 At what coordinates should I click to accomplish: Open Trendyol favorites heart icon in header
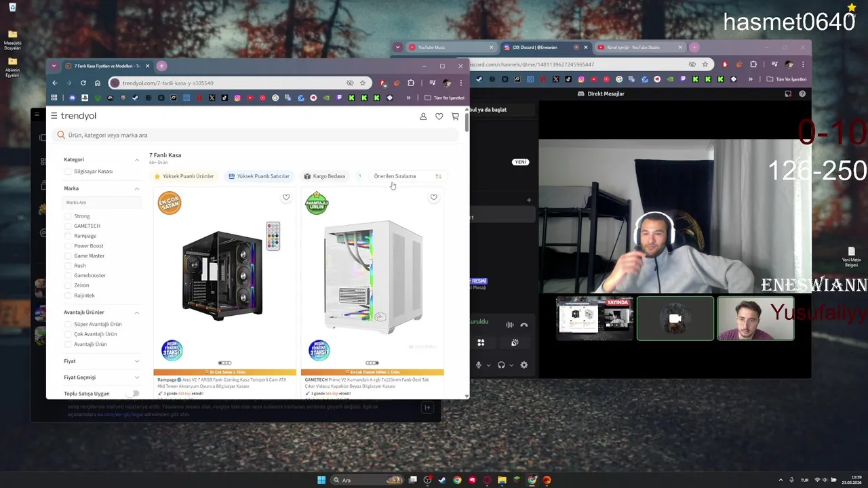pyautogui.click(x=439, y=117)
